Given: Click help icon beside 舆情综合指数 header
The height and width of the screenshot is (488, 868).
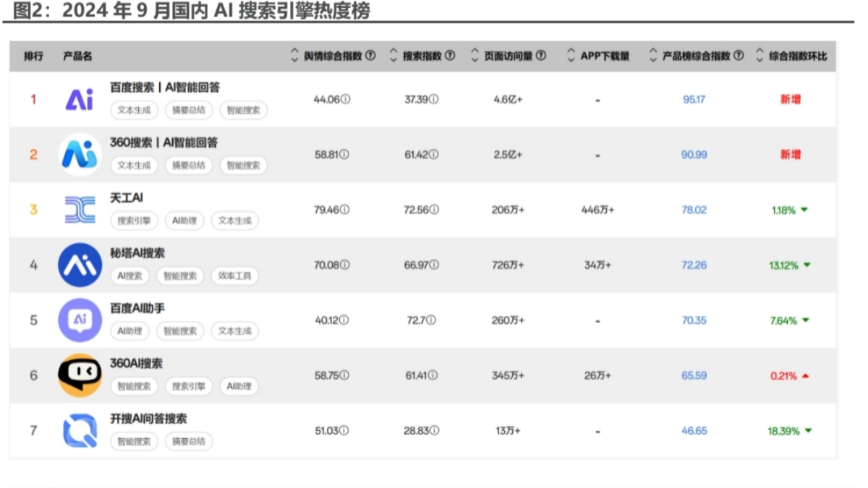Looking at the screenshot, I should click(x=370, y=56).
